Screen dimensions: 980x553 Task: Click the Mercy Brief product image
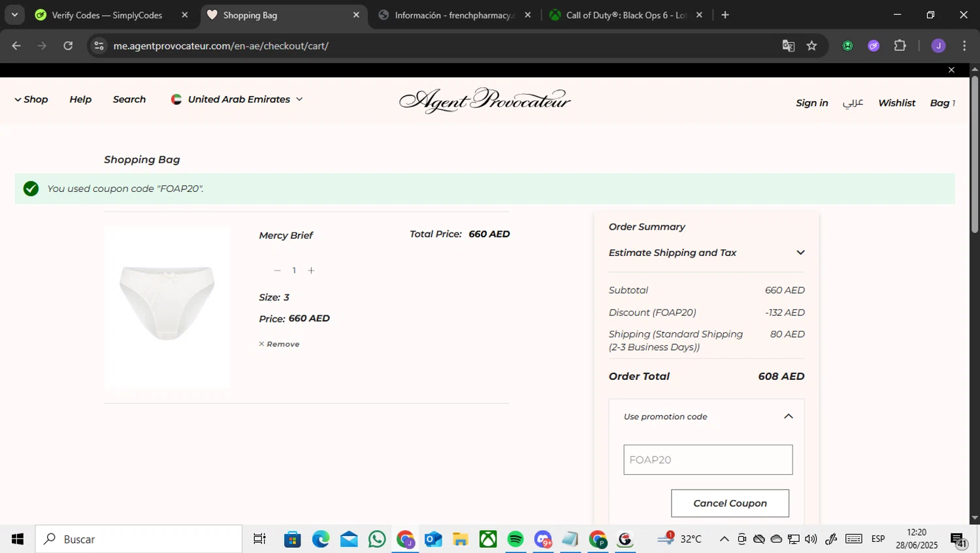[167, 308]
